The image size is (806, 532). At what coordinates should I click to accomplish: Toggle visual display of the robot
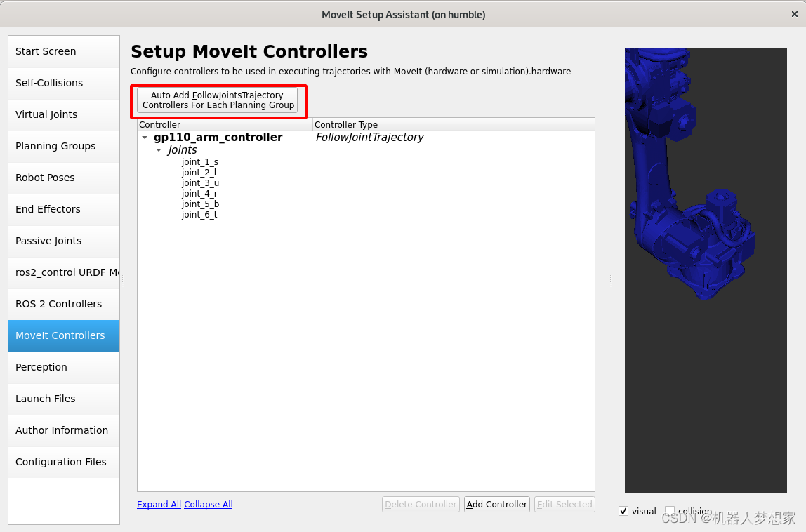coord(623,511)
